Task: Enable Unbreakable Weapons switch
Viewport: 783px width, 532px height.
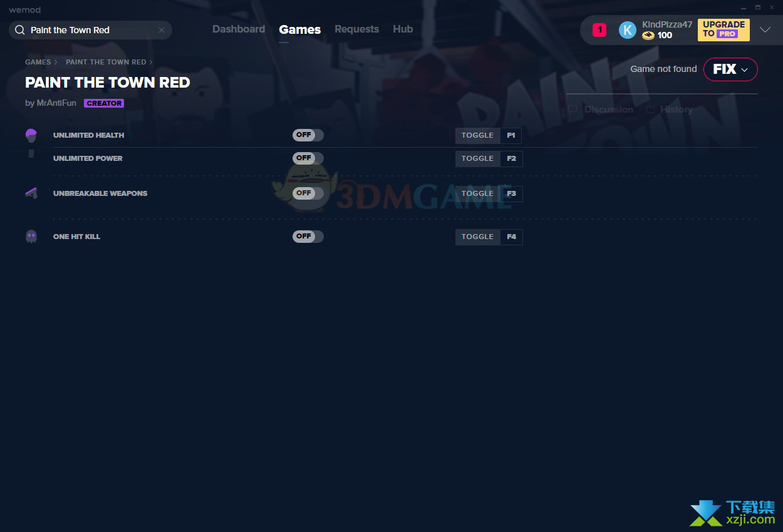Action: click(x=308, y=193)
